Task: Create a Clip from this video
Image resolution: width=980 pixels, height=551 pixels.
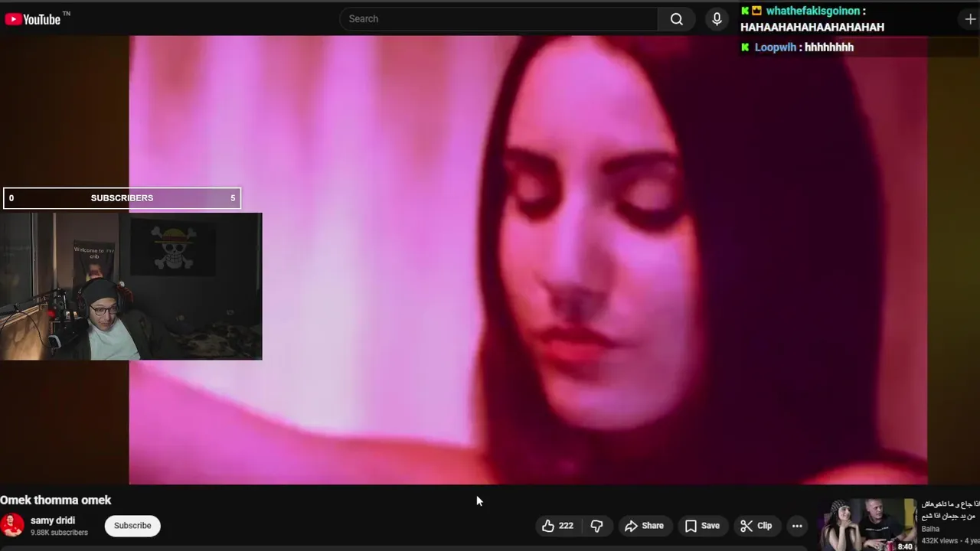Action: (756, 526)
